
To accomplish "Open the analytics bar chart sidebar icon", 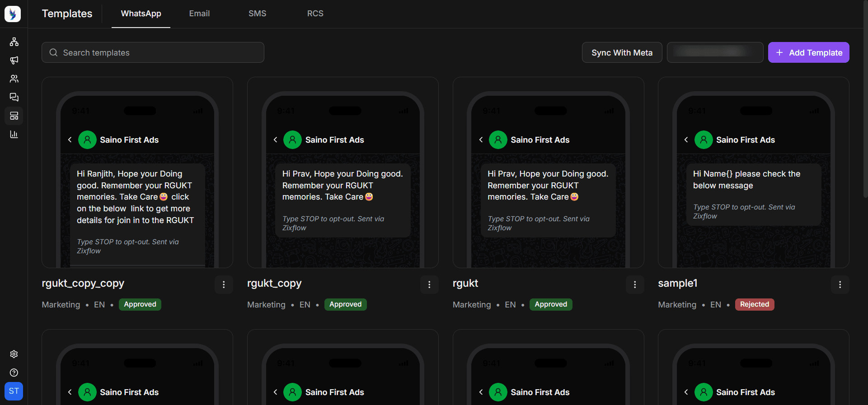I will click(x=14, y=134).
